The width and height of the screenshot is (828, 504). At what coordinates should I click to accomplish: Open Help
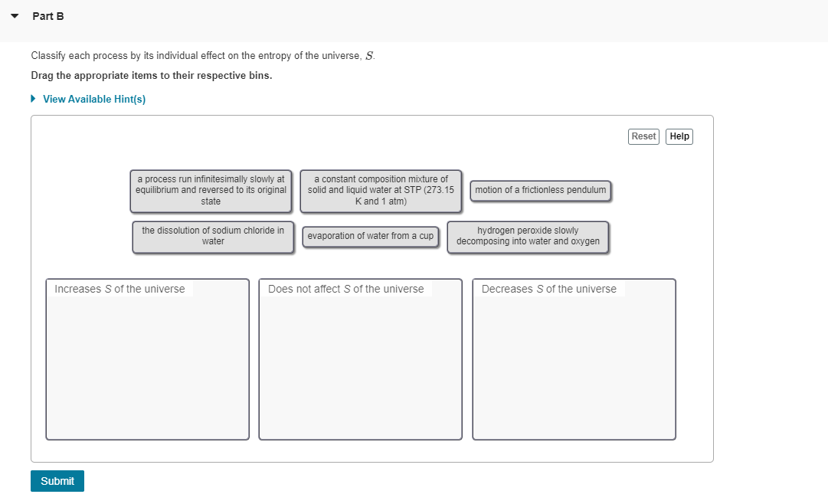tap(679, 136)
